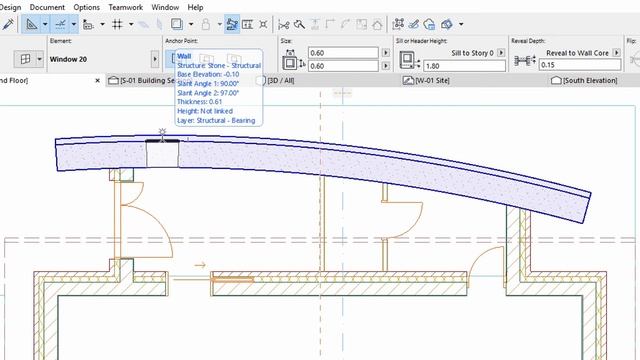This screenshot has width=640, height=360.
Task: Open the Window 20 element flyout arrow
Action: tap(155, 59)
